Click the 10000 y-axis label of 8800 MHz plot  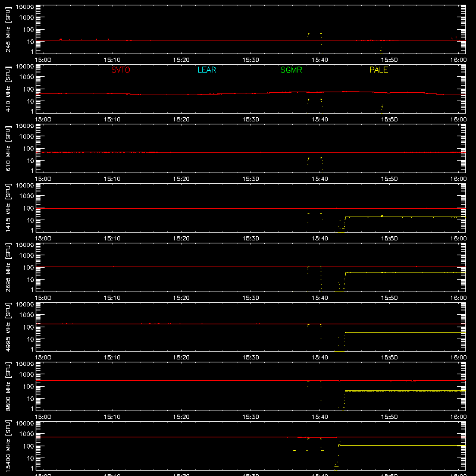pos(25,364)
